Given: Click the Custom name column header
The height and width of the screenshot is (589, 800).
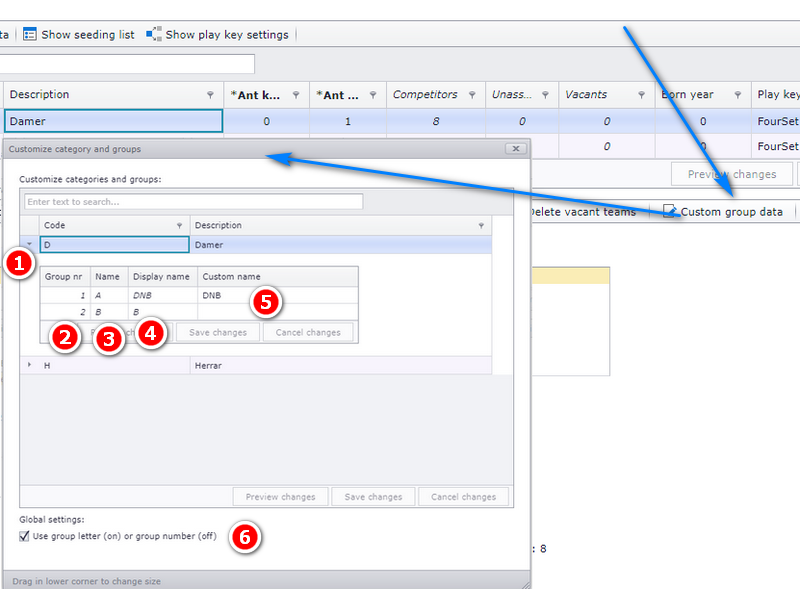Looking at the screenshot, I should [x=278, y=277].
